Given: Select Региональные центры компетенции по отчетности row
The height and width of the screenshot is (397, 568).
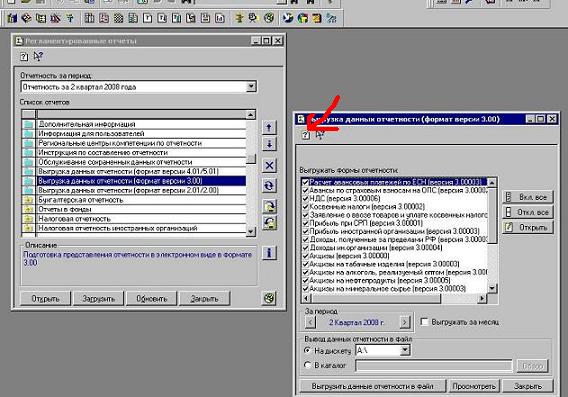Looking at the screenshot, I should tap(141, 143).
